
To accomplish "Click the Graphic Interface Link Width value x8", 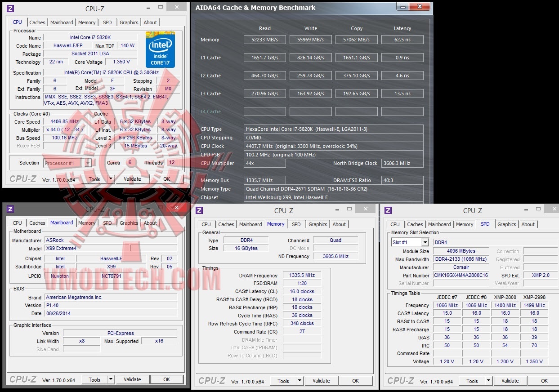I will click(x=81, y=341).
